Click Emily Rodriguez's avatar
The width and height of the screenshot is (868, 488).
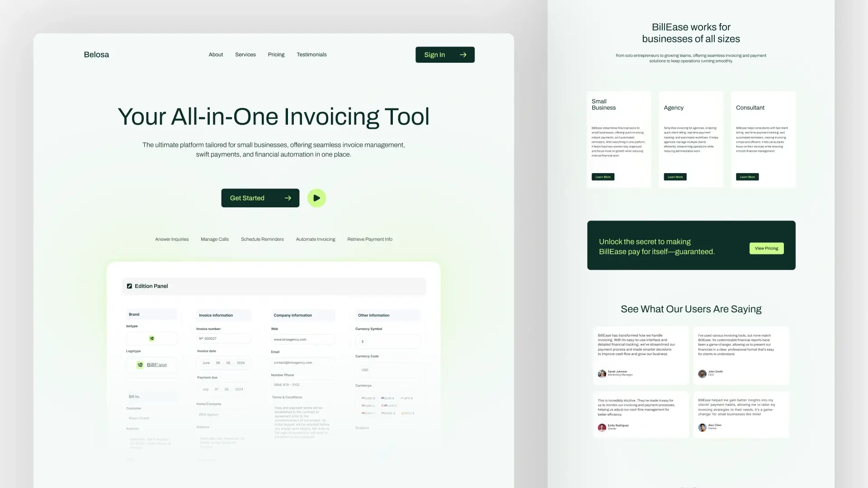click(x=602, y=427)
